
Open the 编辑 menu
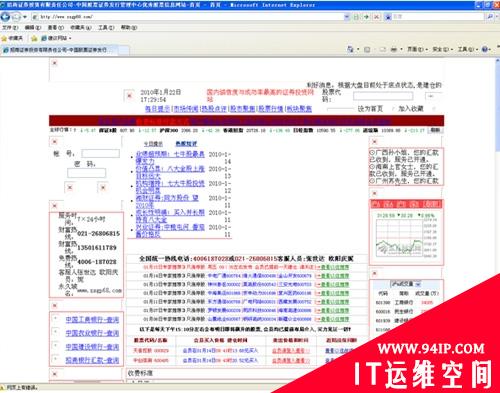[33, 28]
